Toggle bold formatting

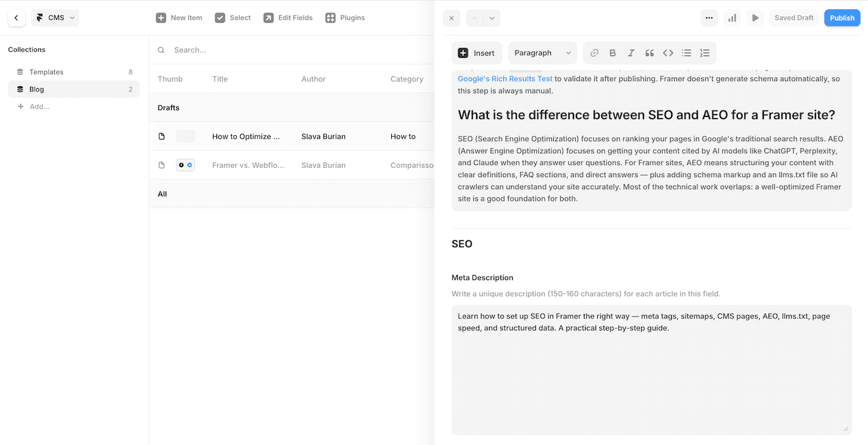pyautogui.click(x=612, y=53)
